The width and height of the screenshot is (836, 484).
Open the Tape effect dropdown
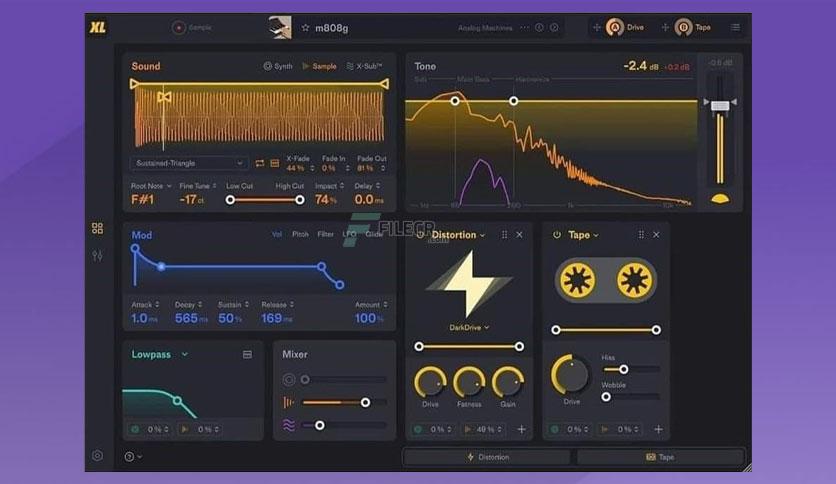(583, 235)
